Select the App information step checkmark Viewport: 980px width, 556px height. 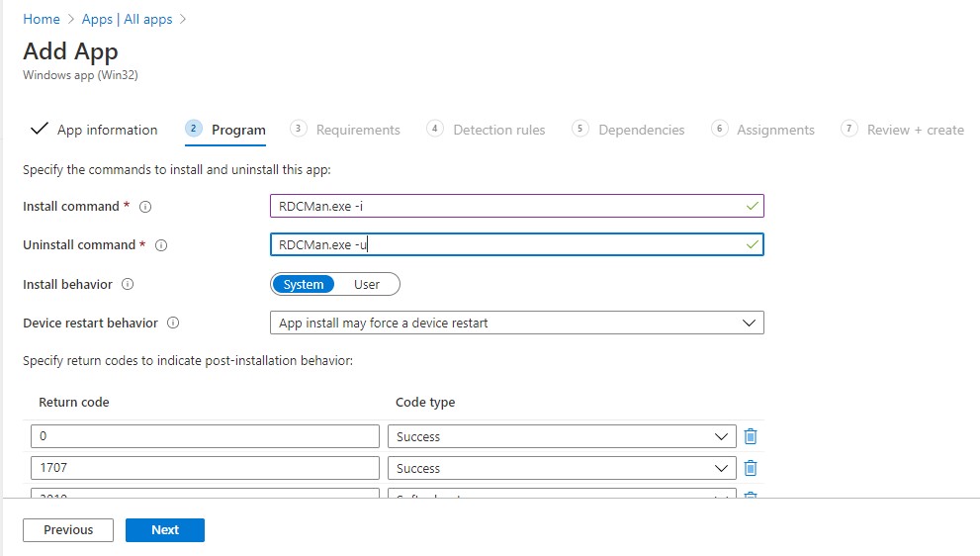[40, 129]
